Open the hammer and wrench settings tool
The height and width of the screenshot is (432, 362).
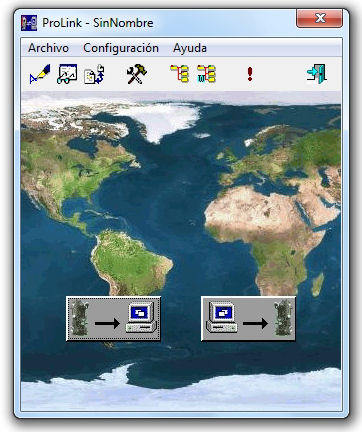pyautogui.click(x=137, y=74)
